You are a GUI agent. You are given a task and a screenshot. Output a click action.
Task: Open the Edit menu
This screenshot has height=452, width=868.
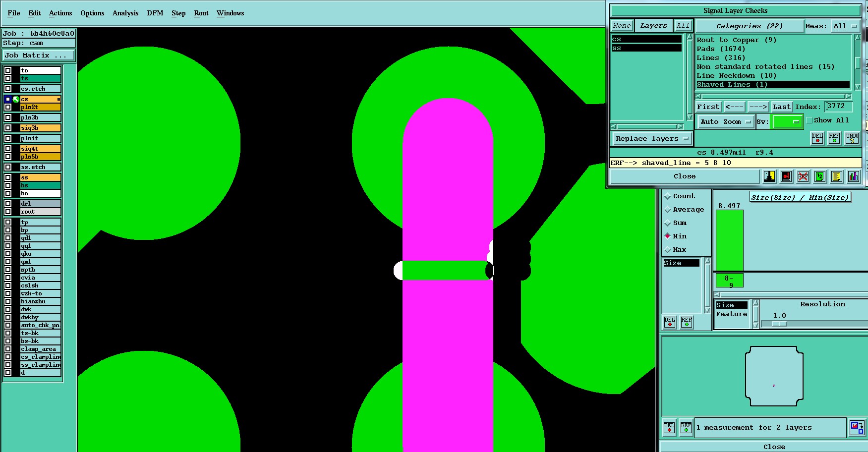[35, 13]
